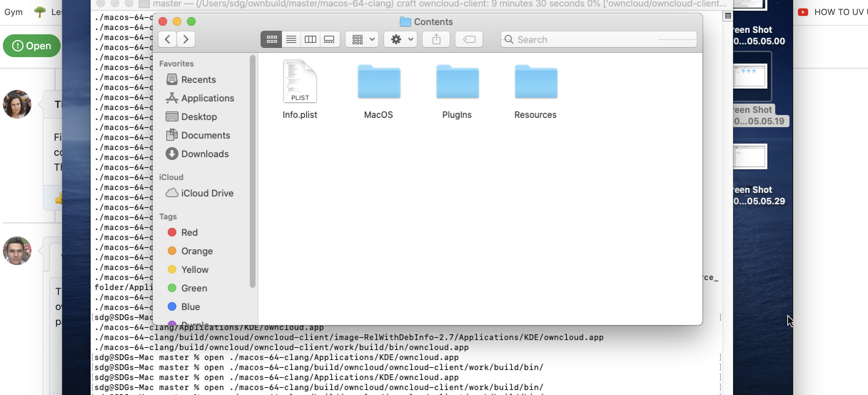
Task: Select the Resources folder icon
Action: [536, 81]
